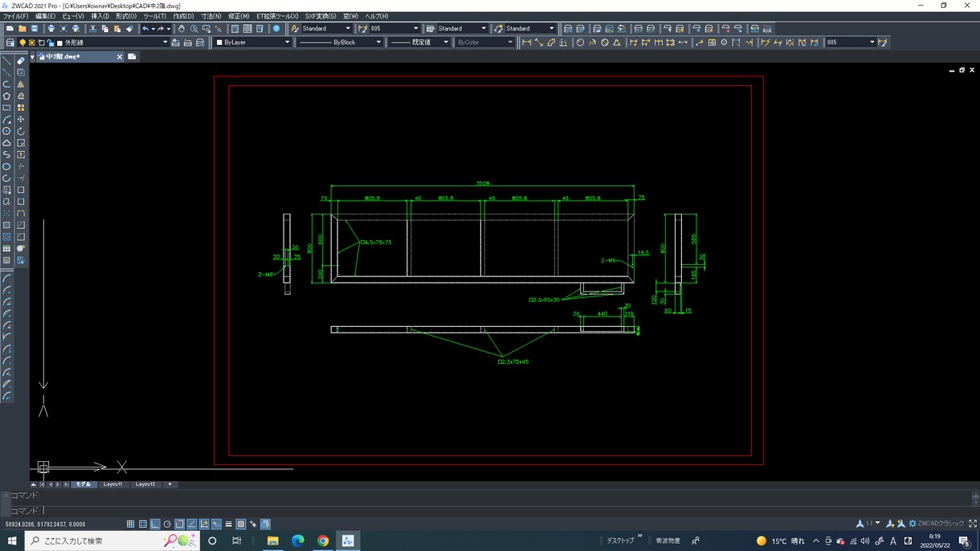
Task: Open the Windows Start menu
Action: click(x=12, y=541)
